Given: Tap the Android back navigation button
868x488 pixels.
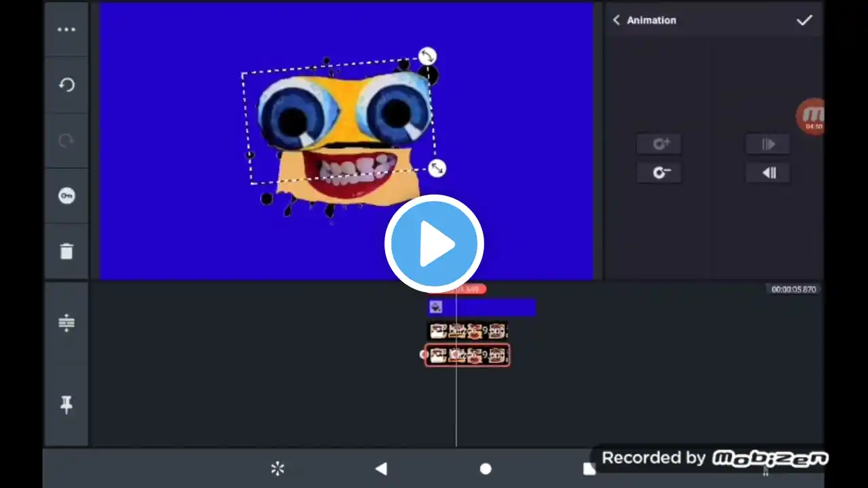Looking at the screenshot, I should coord(381,468).
